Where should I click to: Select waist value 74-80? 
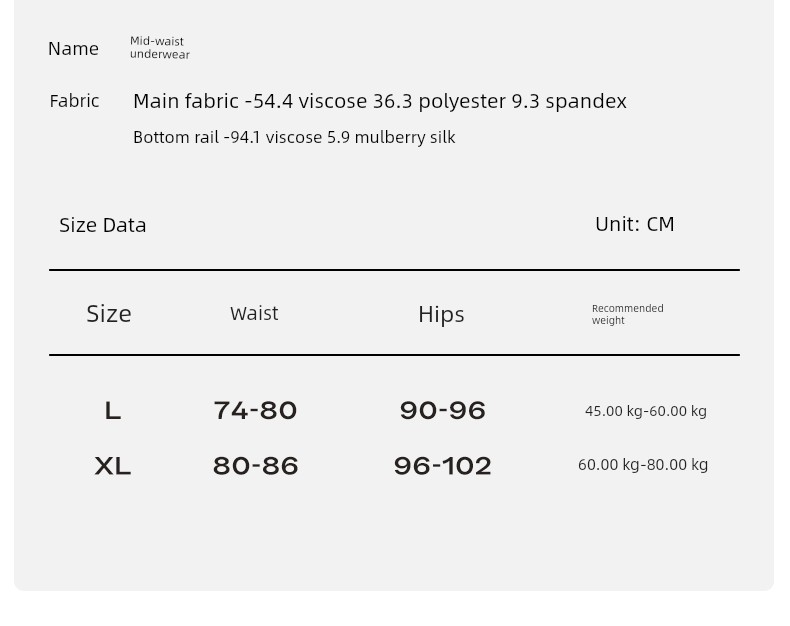click(255, 410)
